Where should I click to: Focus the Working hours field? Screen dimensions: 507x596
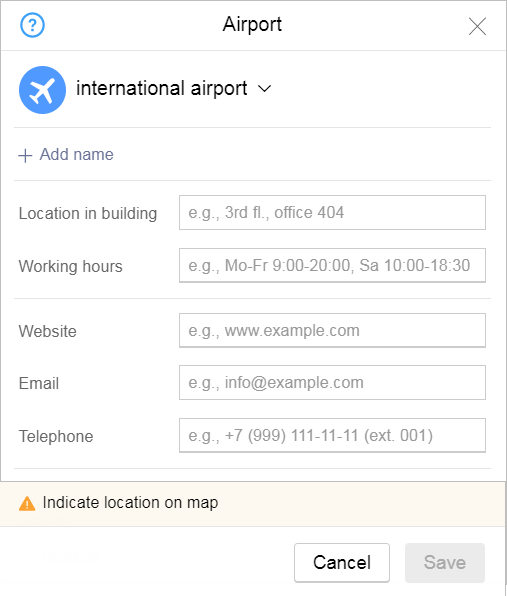[x=332, y=265]
